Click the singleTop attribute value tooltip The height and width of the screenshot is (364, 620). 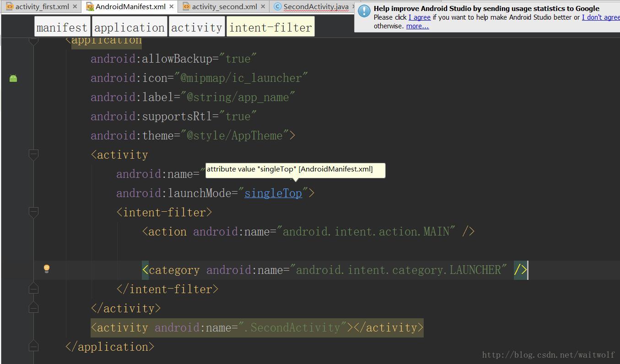pos(296,171)
